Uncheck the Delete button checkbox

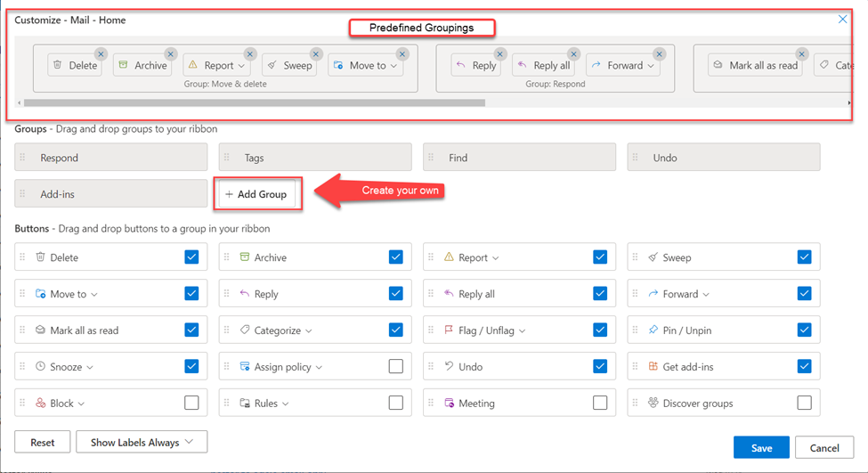[x=191, y=257]
